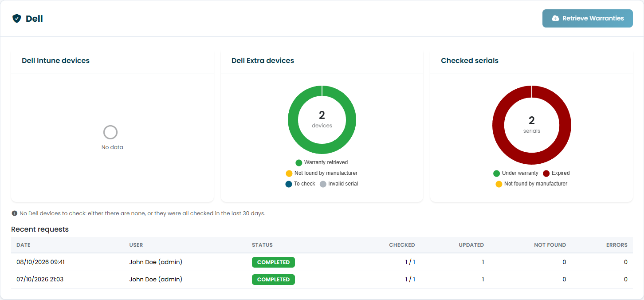The width and height of the screenshot is (644, 300).
Task: Click the No data empty circle icon
Action: pos(110,132)
